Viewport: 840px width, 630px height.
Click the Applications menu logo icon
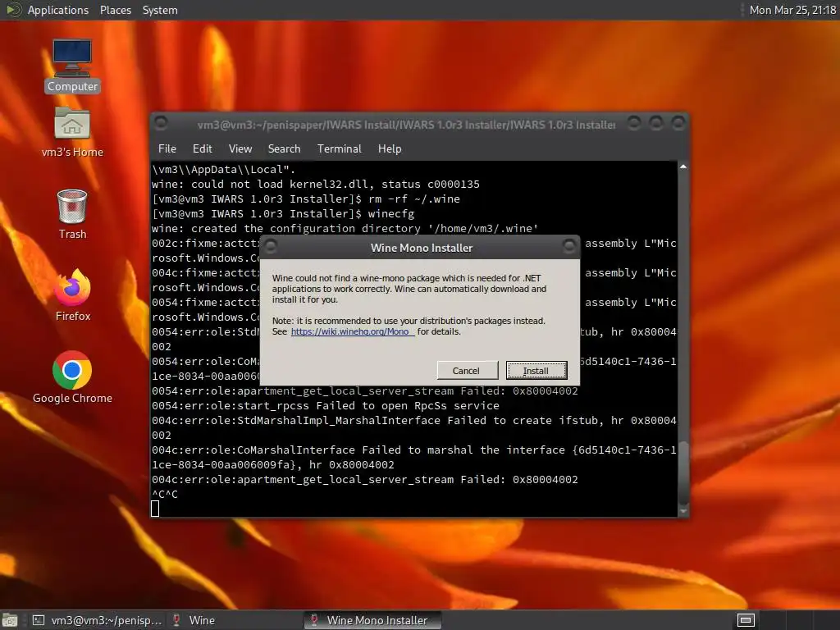click(13, 10)
